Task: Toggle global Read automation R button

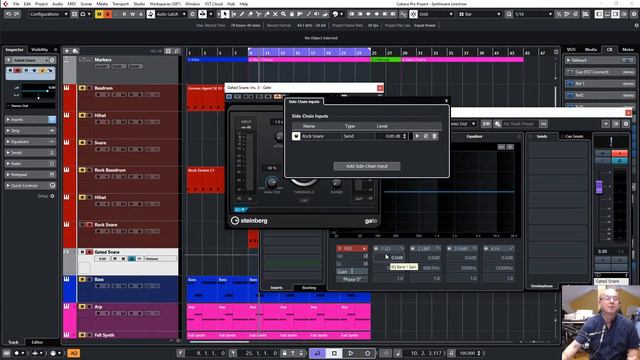Action: coord(124,14)
